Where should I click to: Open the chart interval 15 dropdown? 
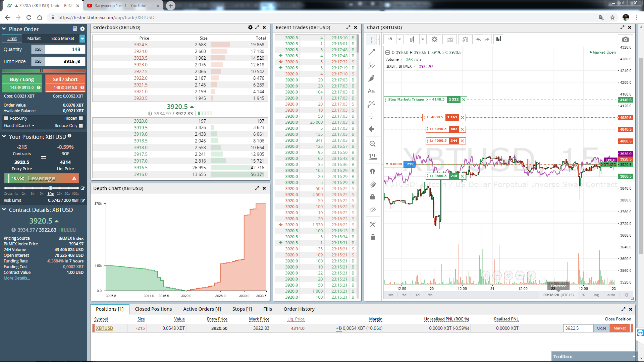tap(399, 40)
